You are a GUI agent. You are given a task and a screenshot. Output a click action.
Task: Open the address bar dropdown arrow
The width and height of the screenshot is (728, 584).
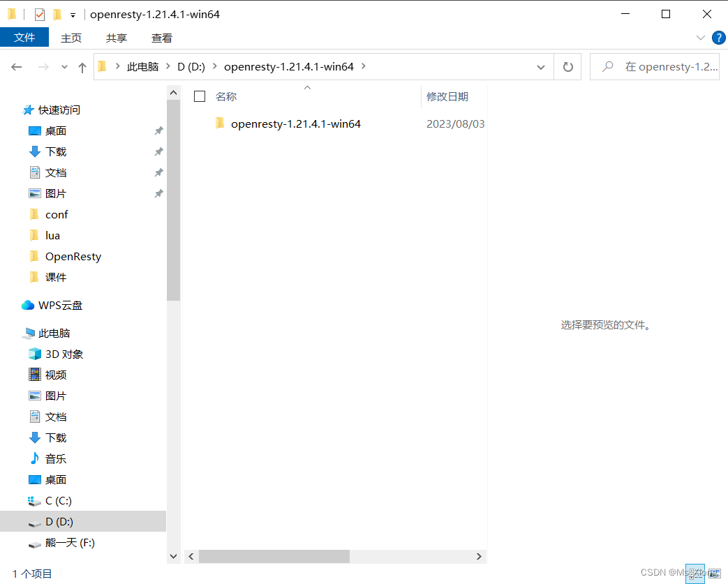tap(541, 66)
